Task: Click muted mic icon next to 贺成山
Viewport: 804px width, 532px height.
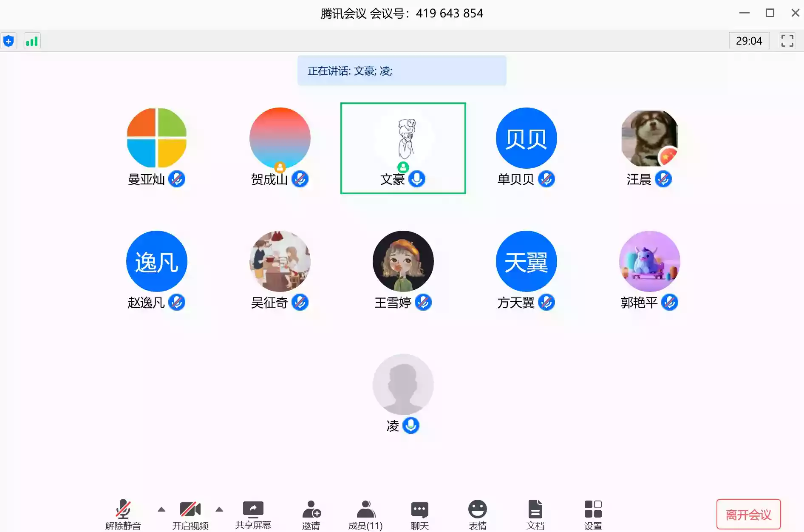Action: point(300,179)
